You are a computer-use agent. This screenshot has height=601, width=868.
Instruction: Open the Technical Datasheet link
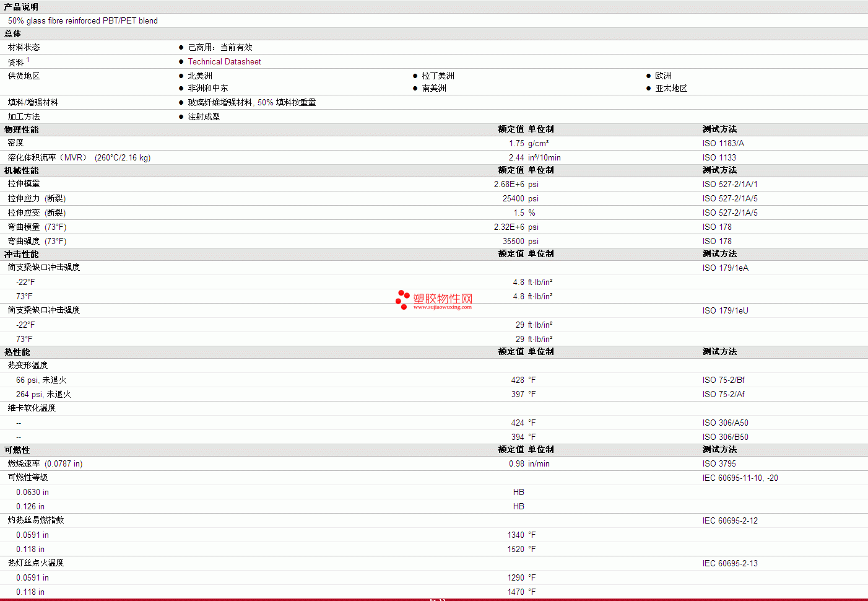[224, 62]
